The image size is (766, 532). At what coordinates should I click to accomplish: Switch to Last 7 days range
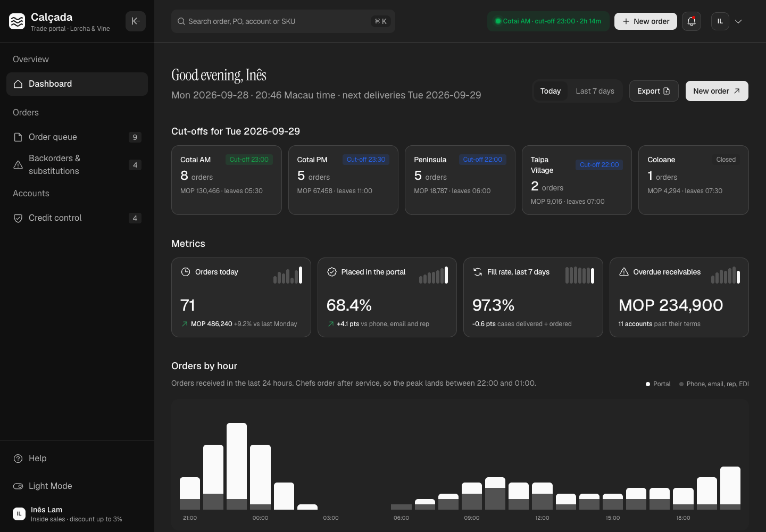pos(595,91)
